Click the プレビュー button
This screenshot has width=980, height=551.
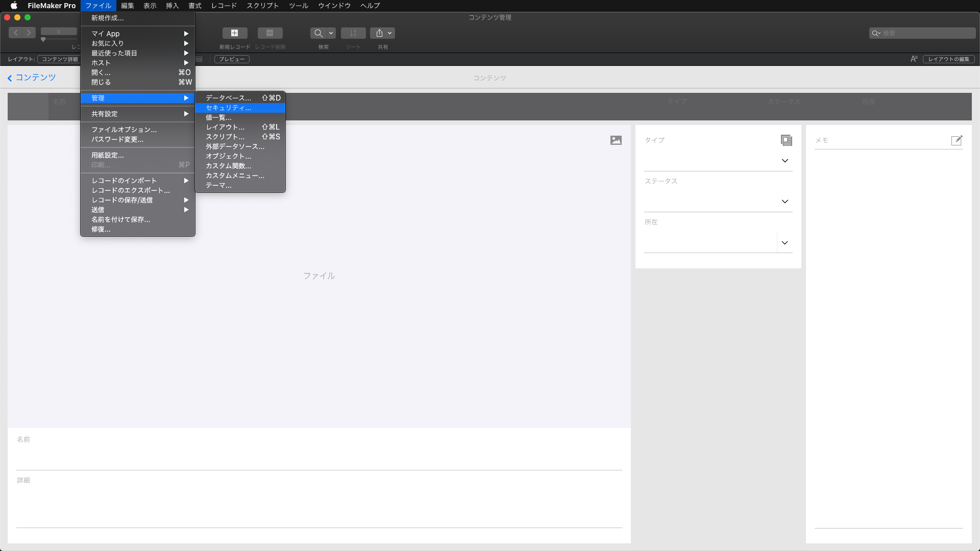point(232,59)
